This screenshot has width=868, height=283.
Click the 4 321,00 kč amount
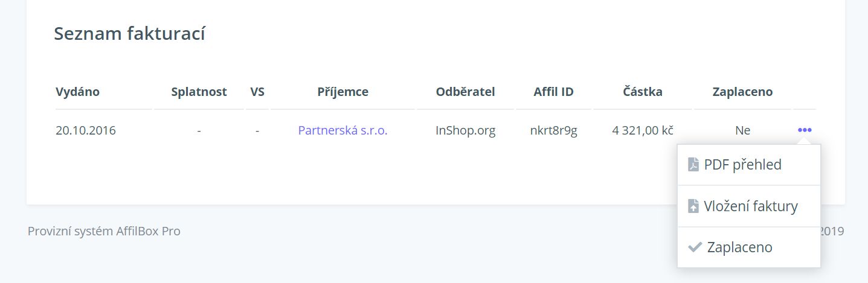[643, 130]
